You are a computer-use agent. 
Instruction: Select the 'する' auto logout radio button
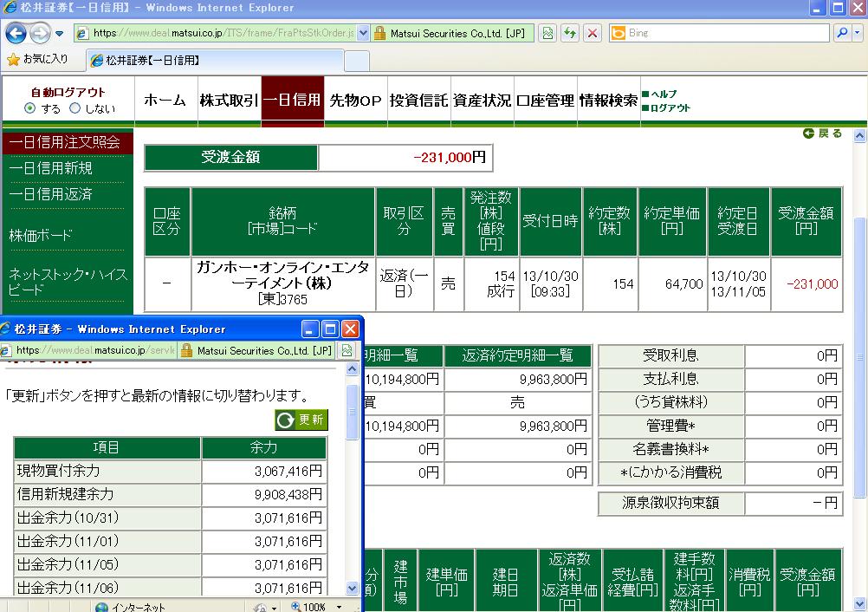coord(30,108)
